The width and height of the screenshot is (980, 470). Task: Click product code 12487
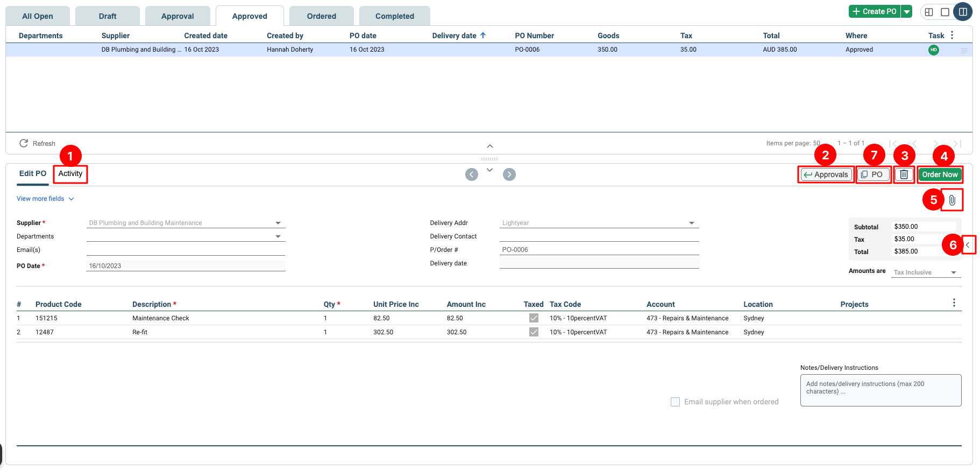(45, 332)
